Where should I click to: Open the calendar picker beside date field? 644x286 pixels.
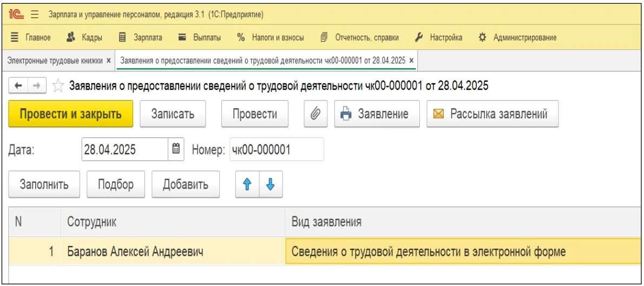coord(176,150)
